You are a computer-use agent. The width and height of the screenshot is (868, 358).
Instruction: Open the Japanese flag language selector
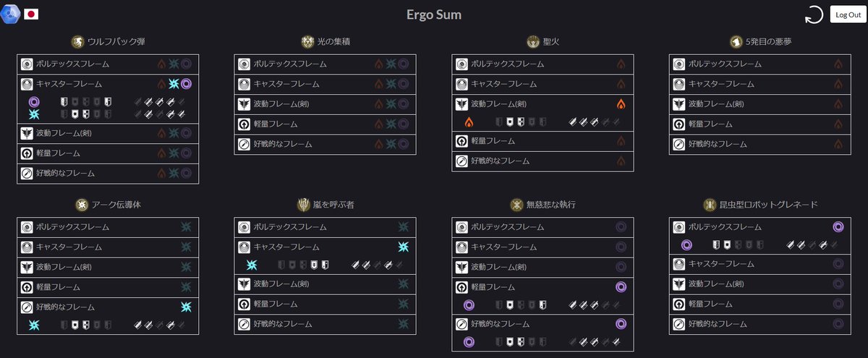31,14
